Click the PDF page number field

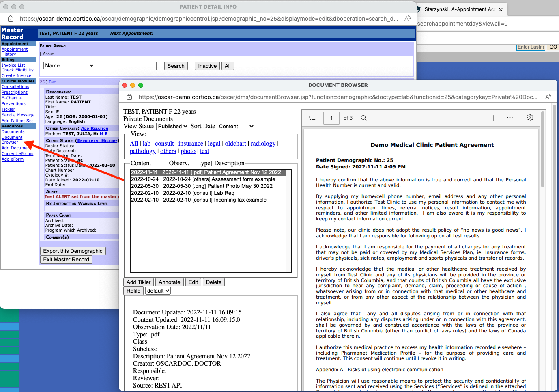coord(331,118)
